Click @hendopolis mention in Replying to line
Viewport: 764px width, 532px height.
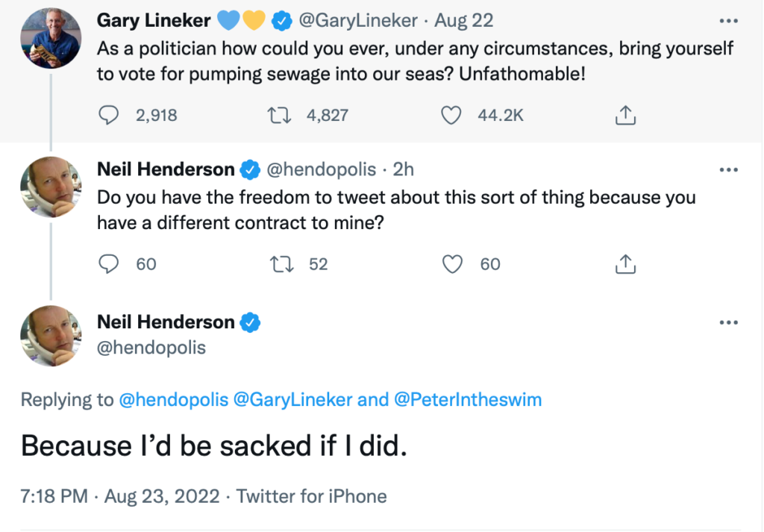pyautogui.click(x=173, y=400)
